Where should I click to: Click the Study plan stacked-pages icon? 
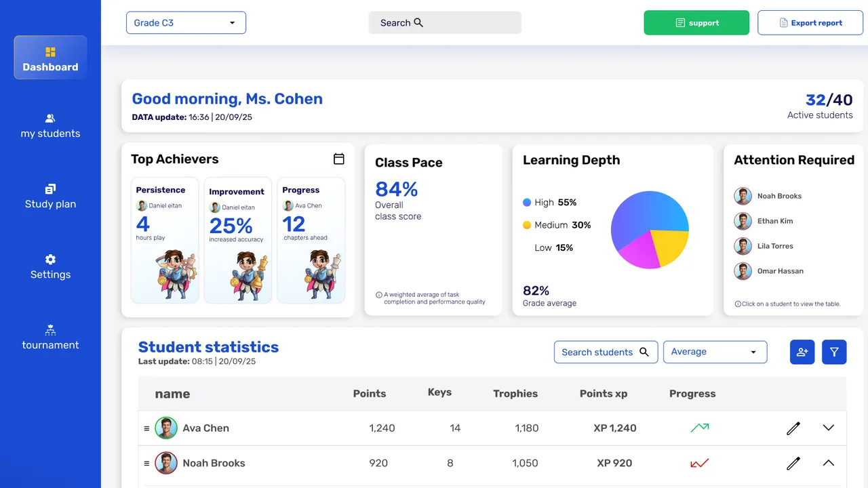(x=50, y=189)
